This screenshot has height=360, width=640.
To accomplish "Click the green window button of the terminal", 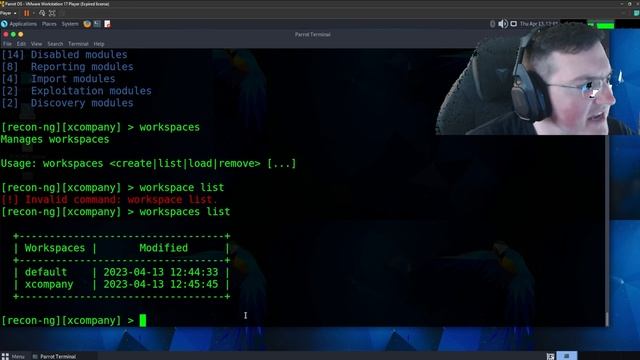I will click(13, 35).
